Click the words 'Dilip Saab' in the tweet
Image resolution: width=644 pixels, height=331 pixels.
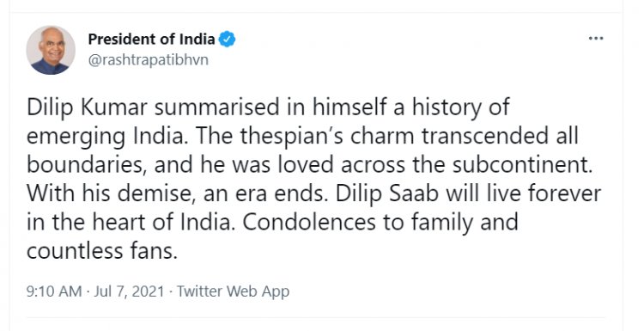[387, 193]
